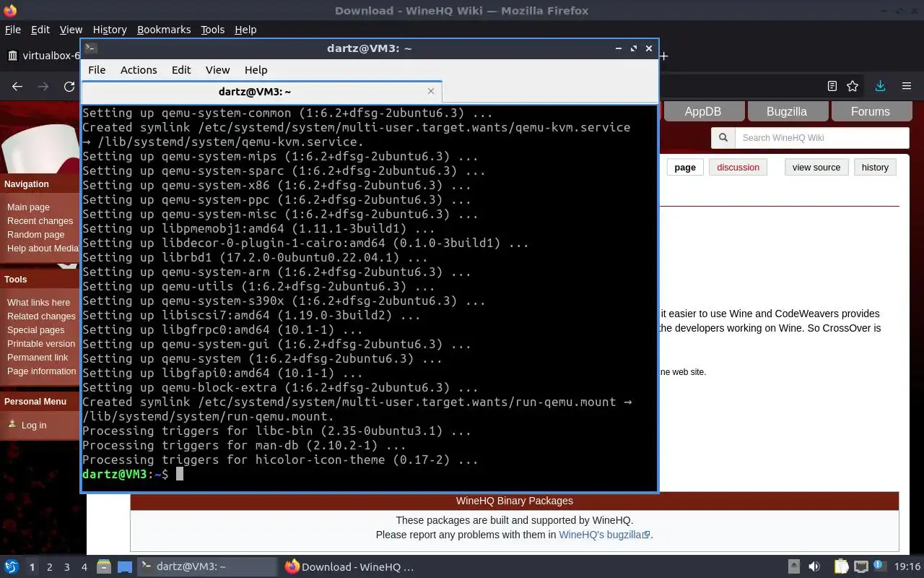
Task: Open WineHQ Bugzilla tab
Action: 786,111
